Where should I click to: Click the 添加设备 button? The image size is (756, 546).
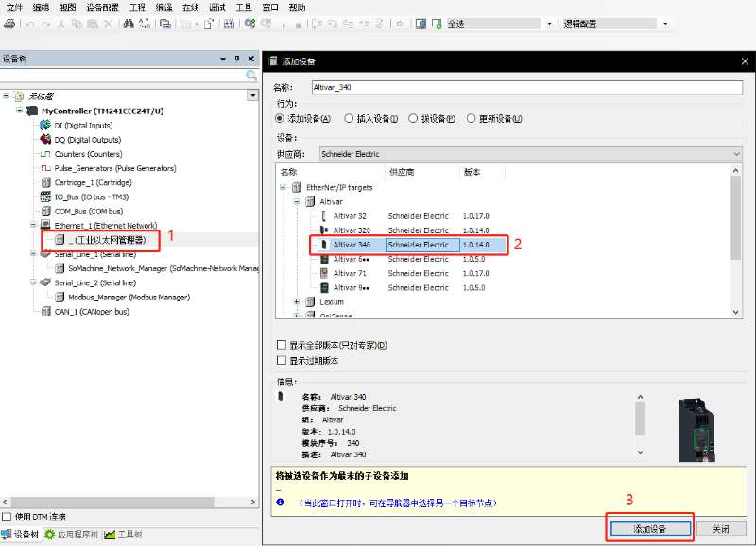[x=649, y=529]
